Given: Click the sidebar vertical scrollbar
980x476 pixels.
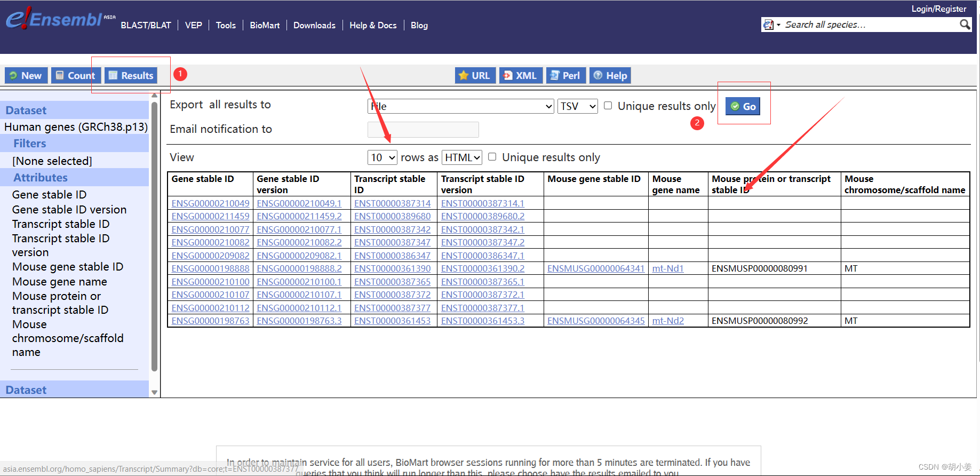Looking at the screenshot, I should 155,236.
